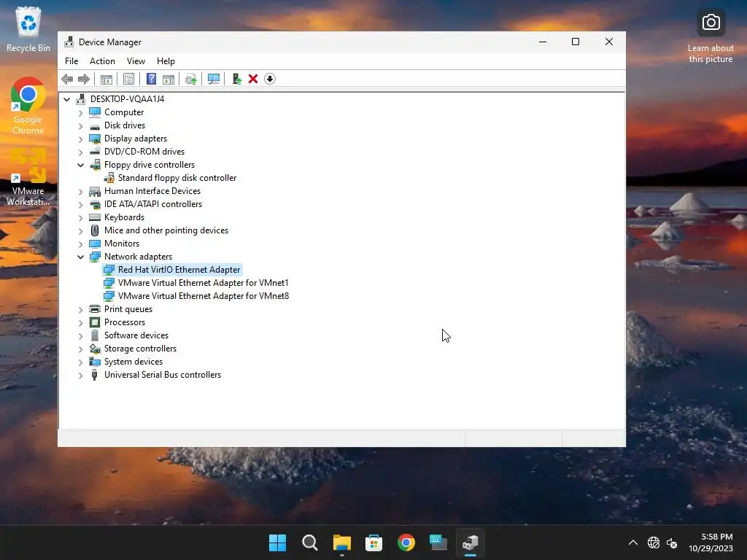Expand System devices category

tap(80, 362)
